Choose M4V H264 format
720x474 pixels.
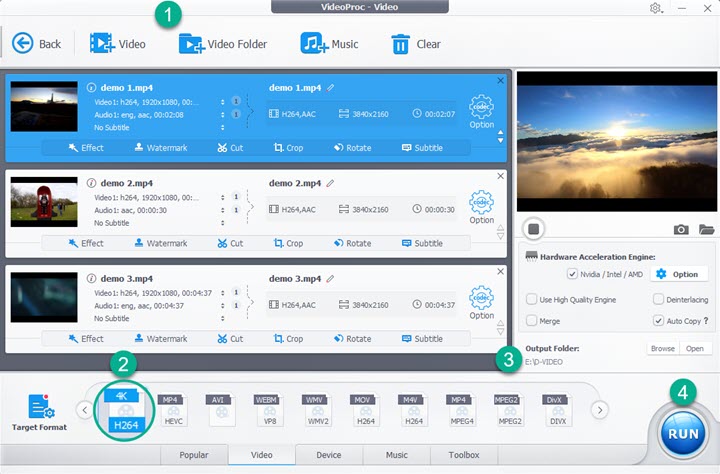coord(413,410)
